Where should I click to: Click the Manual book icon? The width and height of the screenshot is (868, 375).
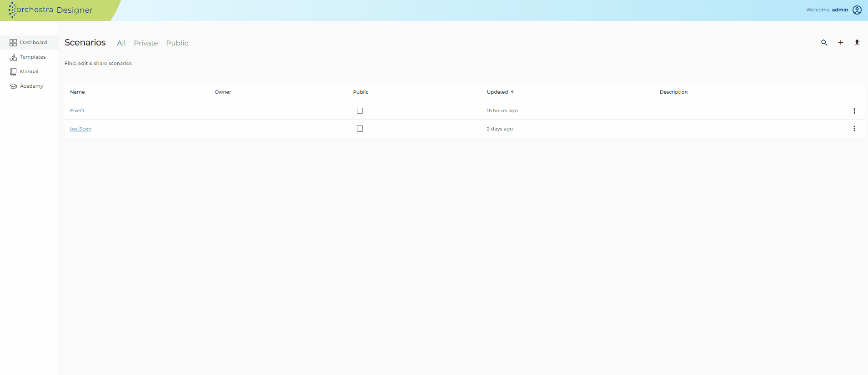tap(13, 72)
